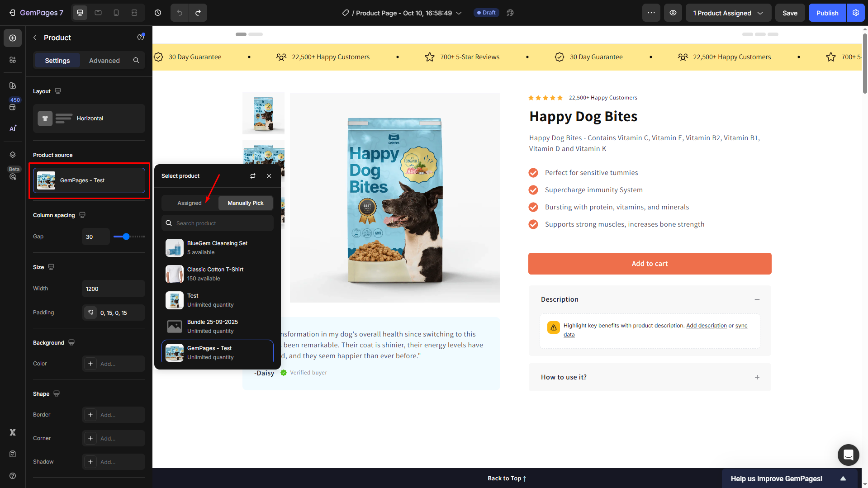The height and width of the screenshot is (488, 868).
Task: Click the Gap slider handle
Action: point(126,237)
